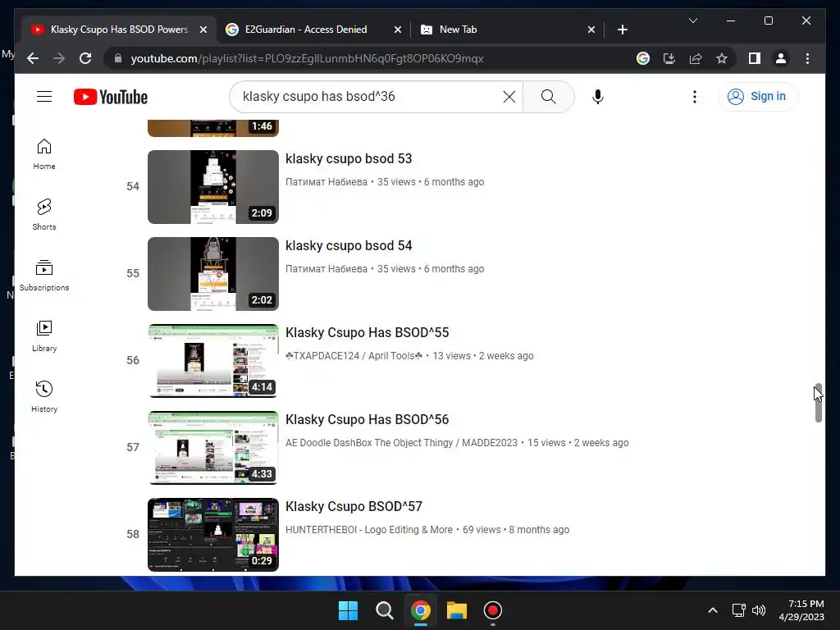Play thumbnail of Klasky Csupo Has BSOD^55
This screenshot has height=630, width=840.
point(213,361)
